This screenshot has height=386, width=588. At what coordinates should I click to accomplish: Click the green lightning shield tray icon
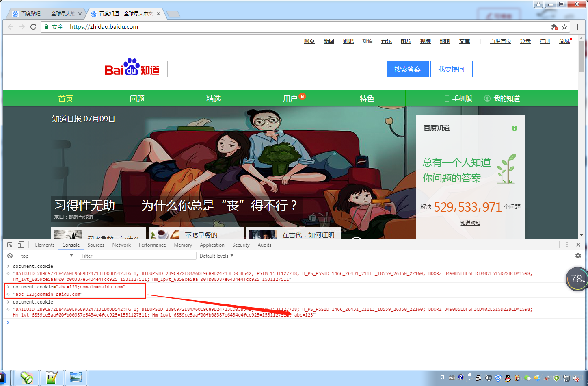click(x=557, y=378)
